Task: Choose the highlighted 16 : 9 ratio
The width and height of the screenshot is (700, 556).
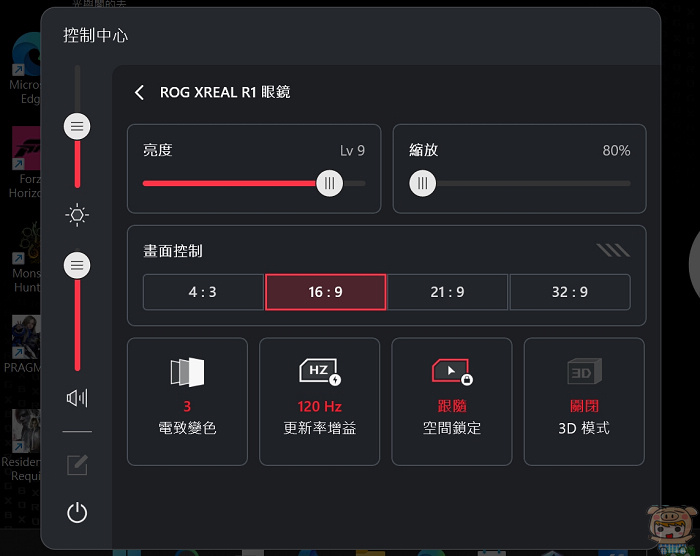Action: [325, 292]
